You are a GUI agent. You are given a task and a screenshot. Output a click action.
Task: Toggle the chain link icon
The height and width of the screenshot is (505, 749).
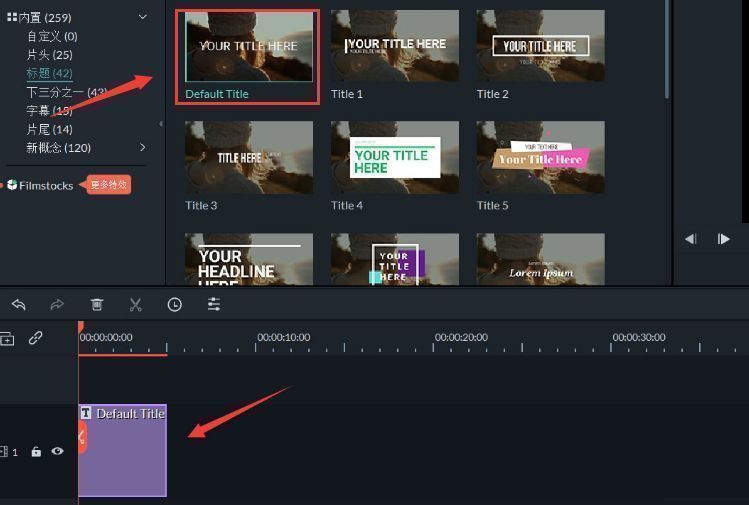35,338
